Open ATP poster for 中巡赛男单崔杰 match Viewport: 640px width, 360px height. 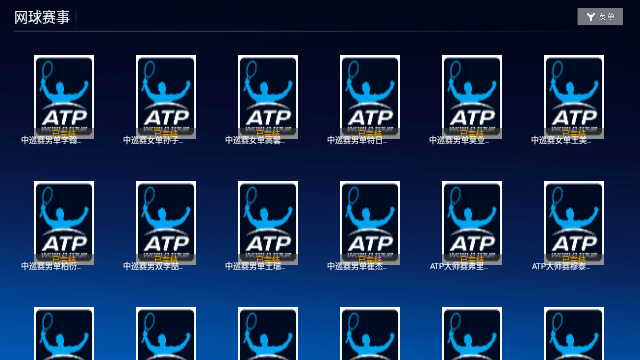[370, 223]
